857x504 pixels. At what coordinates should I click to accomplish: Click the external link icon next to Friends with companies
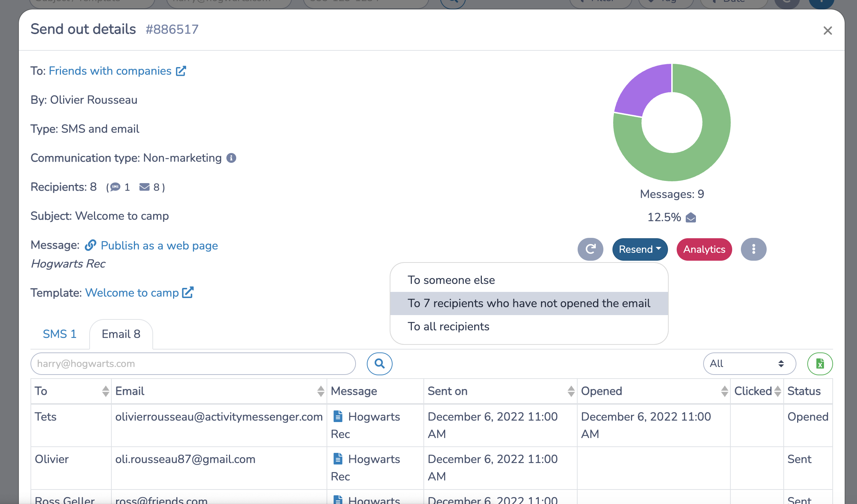(x=181, y=71)
